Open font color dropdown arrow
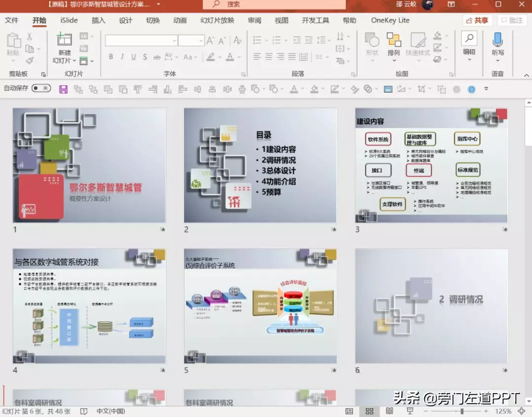This screenshot has height=417, width=532. click(239, 57)
